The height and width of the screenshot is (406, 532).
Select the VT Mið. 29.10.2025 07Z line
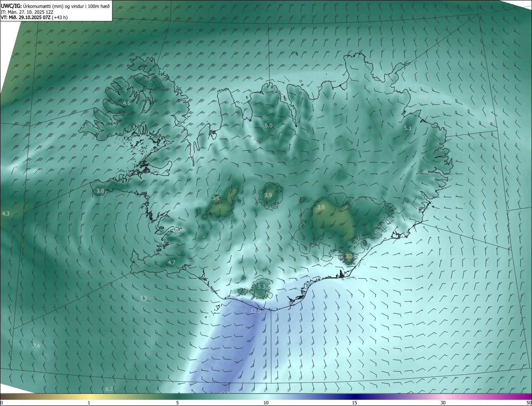(34, 17)
